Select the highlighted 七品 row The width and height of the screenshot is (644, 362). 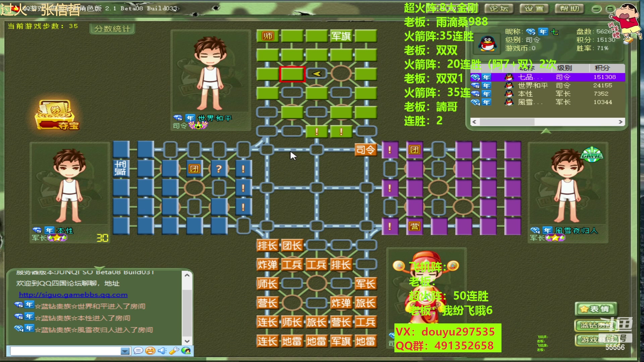tap(548, 77)
